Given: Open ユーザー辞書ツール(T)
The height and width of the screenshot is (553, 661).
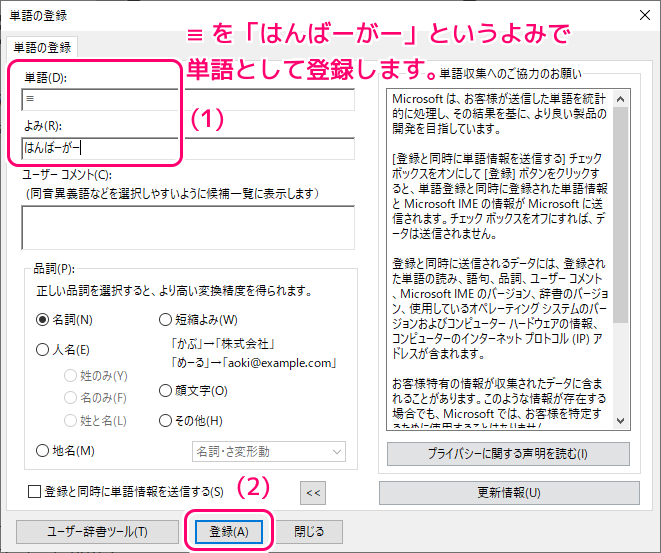Looking at the screenshot, I should pyautogui.click(x=97, y=532).
